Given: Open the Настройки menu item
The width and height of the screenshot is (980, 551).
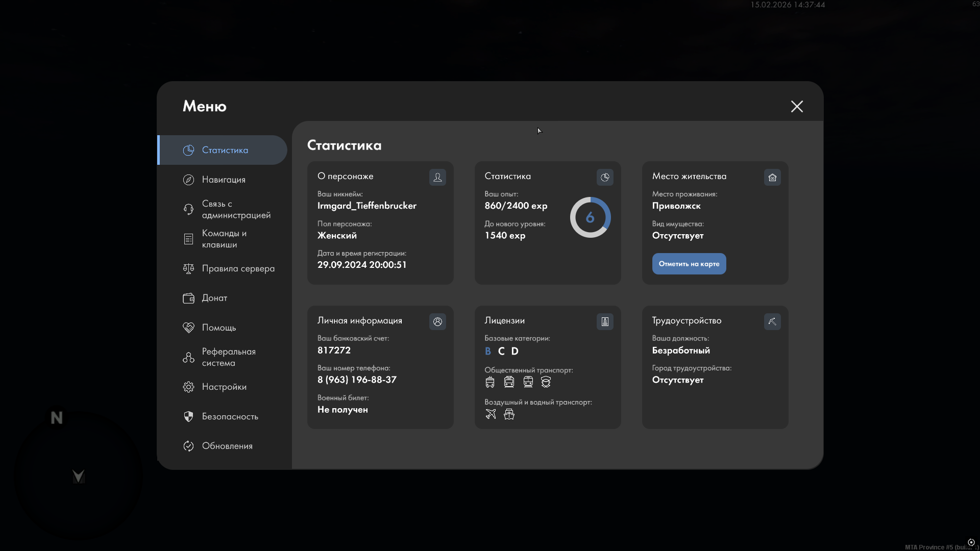Looking at the screenshot, I should [224, 387].
